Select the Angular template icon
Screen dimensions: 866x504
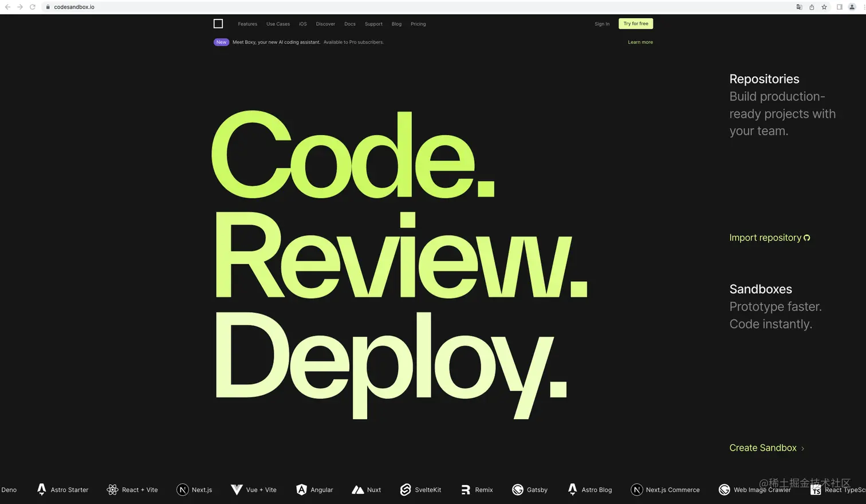[302, 490]
